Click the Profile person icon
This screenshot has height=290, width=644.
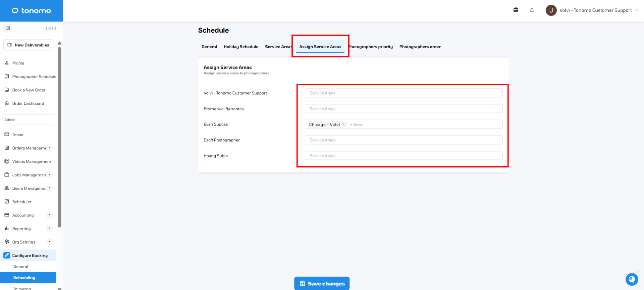point(7,63)
